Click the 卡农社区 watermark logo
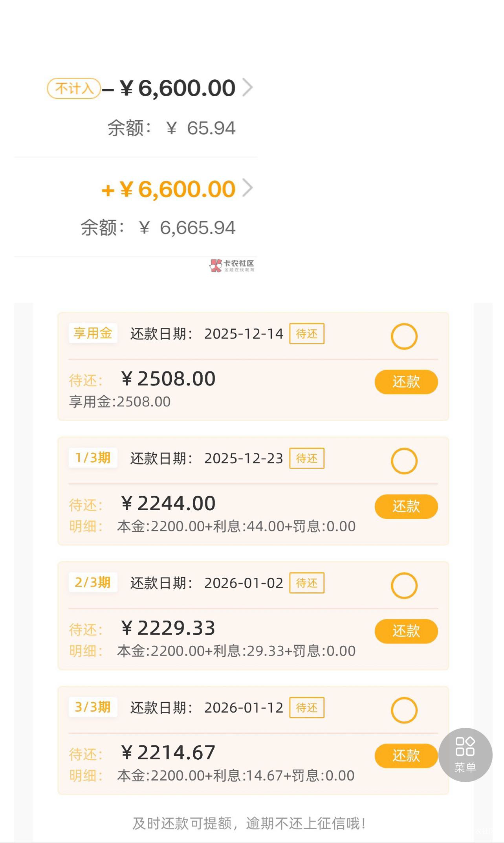This screenshot has width=504, height=843. pos(232,266)
